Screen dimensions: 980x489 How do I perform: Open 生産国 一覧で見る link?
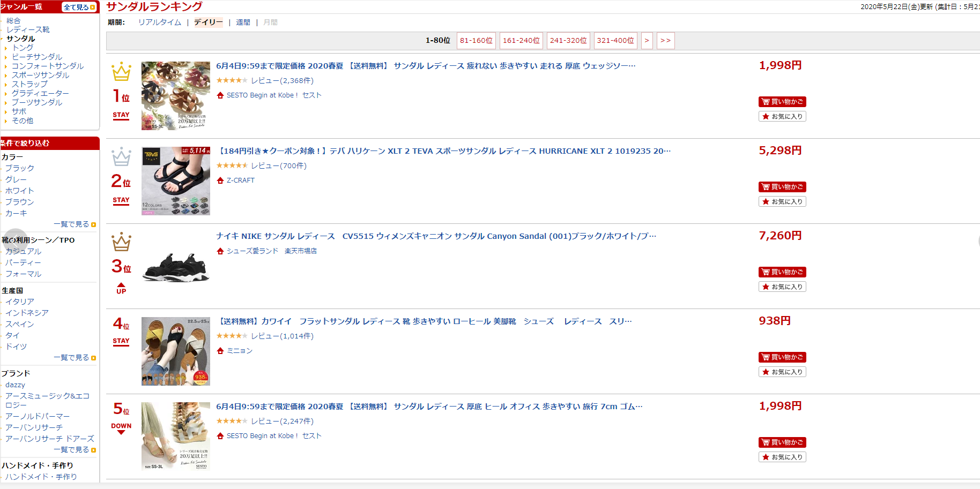tap(75, 358)
